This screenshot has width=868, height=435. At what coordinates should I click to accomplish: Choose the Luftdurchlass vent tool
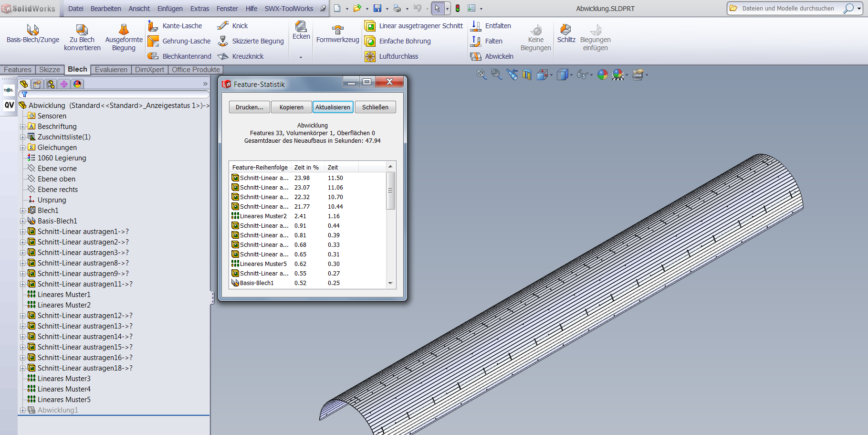[x=370, y=56]
